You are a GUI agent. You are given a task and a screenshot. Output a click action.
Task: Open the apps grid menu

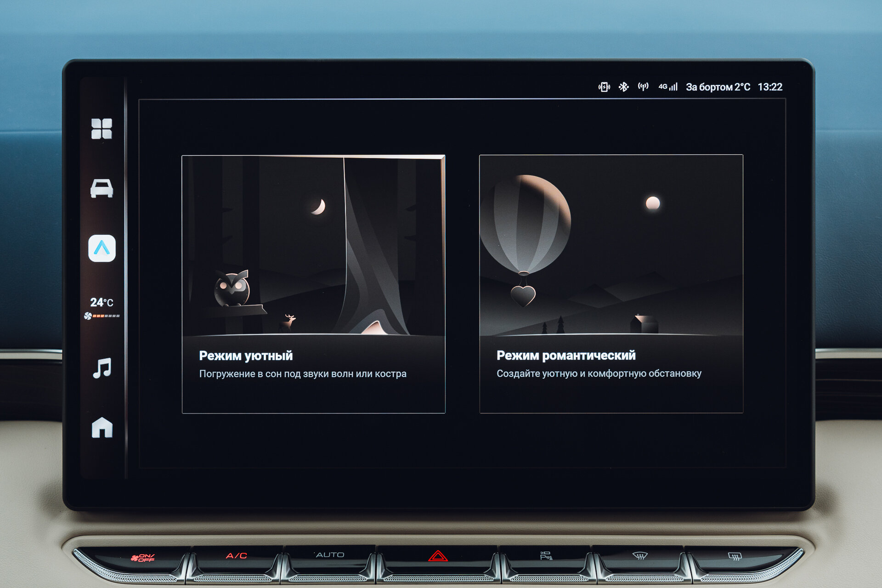click(x=102, y=129)
